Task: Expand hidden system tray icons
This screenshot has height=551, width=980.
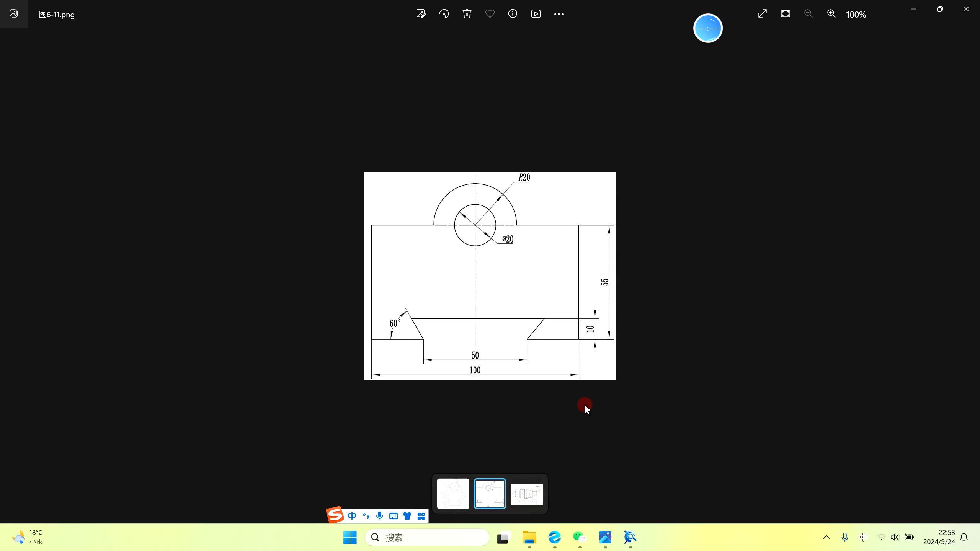Action: [826, 537]
